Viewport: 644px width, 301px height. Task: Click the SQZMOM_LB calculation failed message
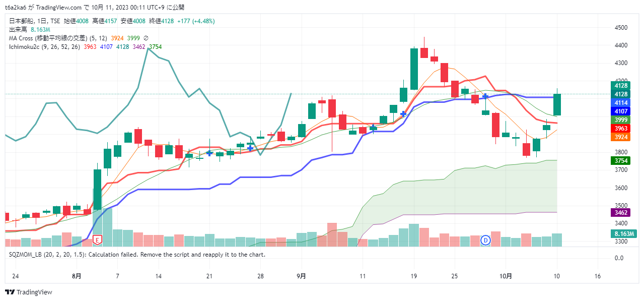click(x=137, y=255)
